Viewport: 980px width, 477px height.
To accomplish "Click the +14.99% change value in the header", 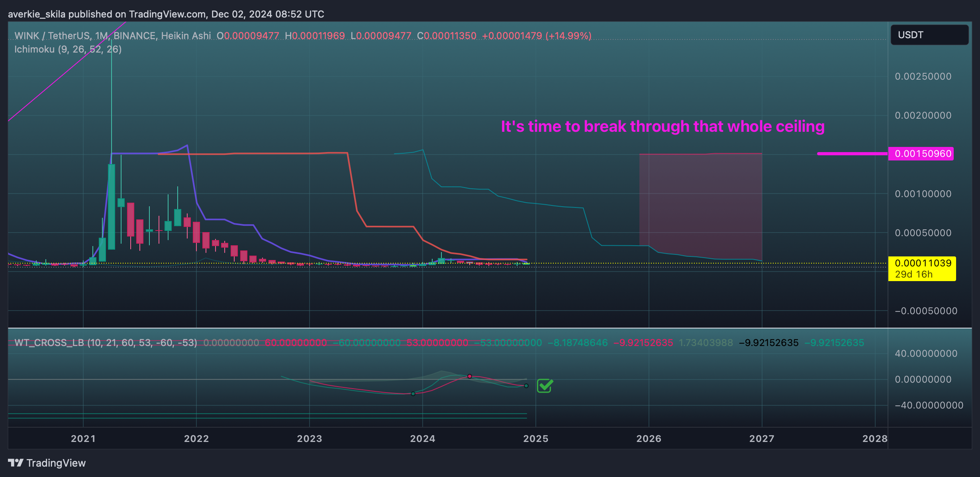I will (x=568, y=36).
